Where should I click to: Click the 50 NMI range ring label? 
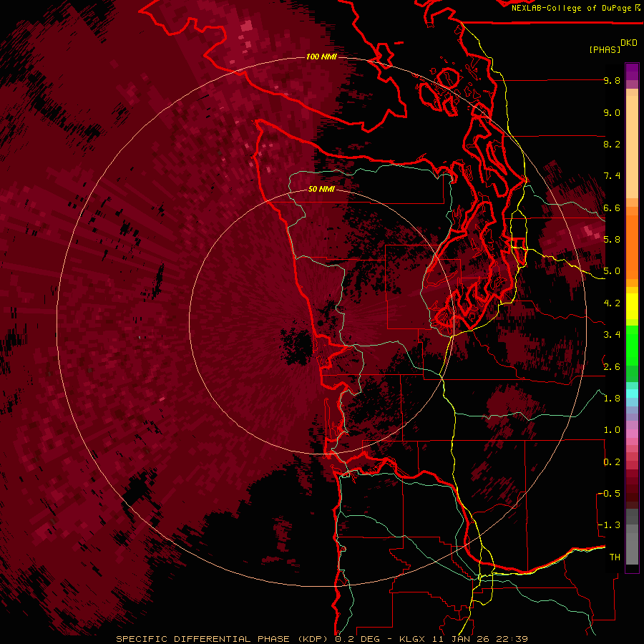point(321,190)
